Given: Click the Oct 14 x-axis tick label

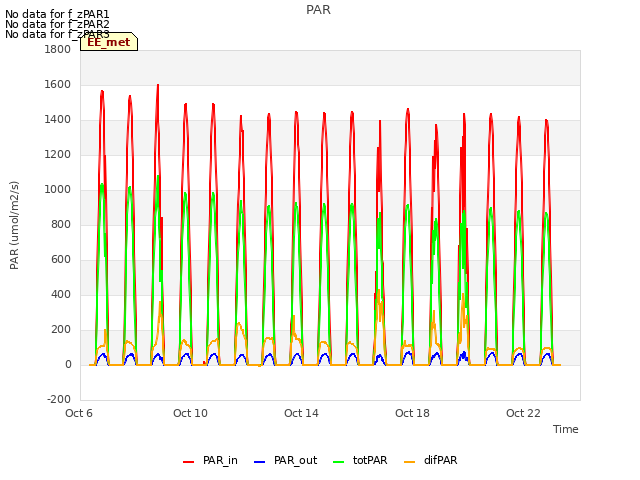Looking at the screenshot, I should 301,413.
